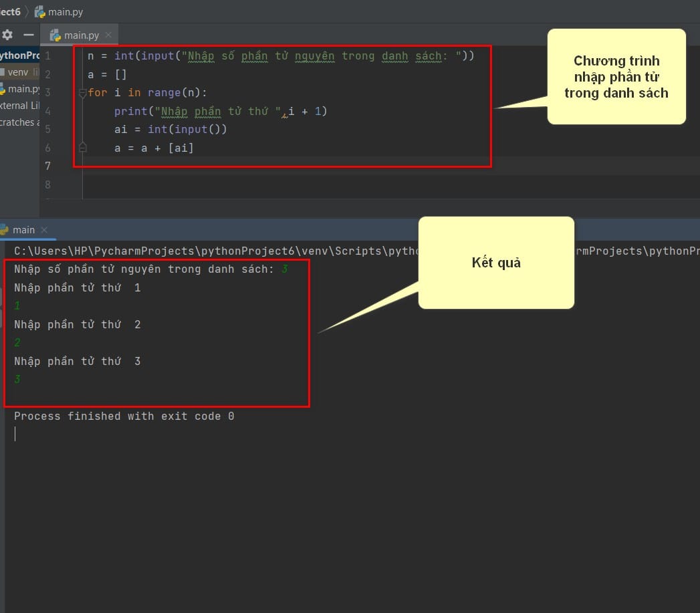This screenshot has height=613, width=700.
Task: Place cursor on empty line 7
Action: pos(285,166)
